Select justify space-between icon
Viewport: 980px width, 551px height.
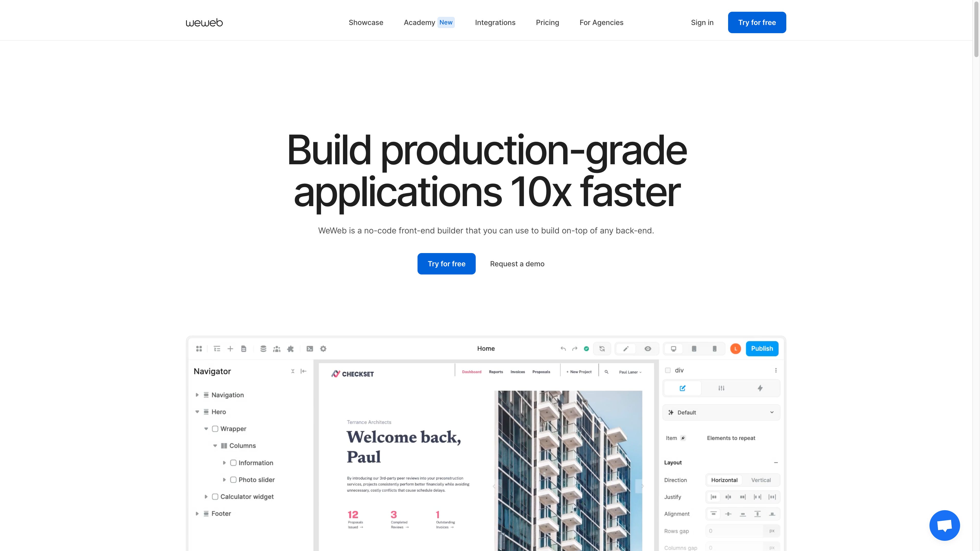point(757,497)
